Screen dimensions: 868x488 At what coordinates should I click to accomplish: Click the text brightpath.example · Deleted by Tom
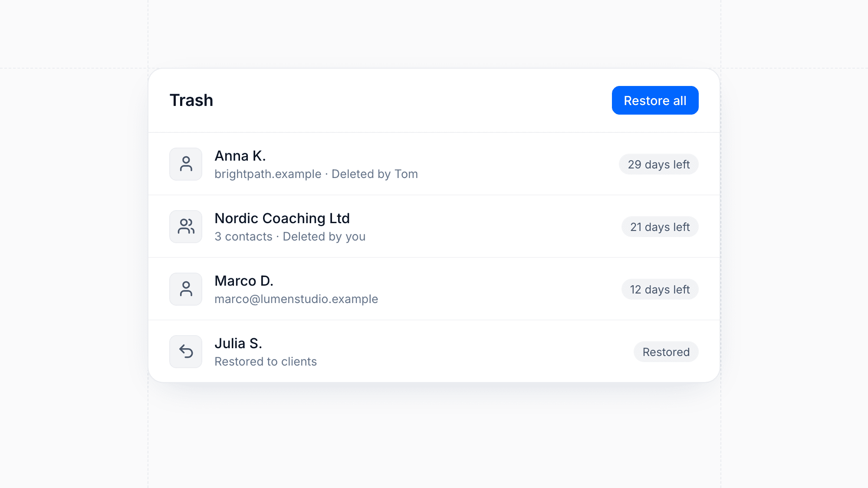(316, 174)
